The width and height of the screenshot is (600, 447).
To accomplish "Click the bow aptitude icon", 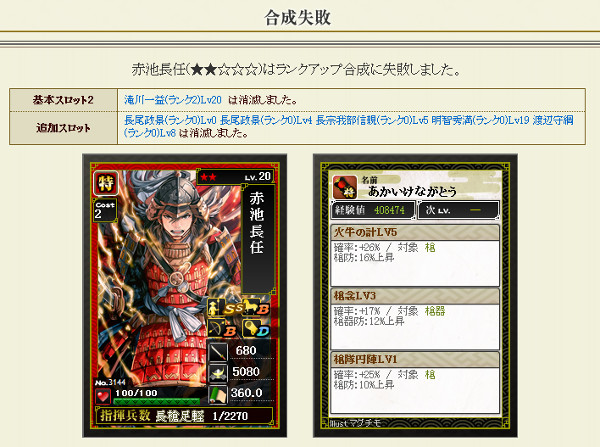I will coord(222,328).
